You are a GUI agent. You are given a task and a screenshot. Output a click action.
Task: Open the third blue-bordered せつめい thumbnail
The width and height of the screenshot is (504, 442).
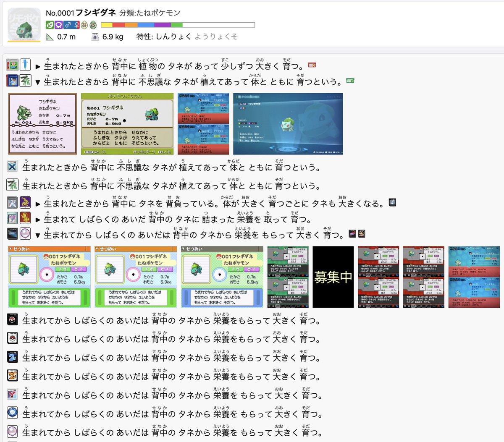click(223, 277)
